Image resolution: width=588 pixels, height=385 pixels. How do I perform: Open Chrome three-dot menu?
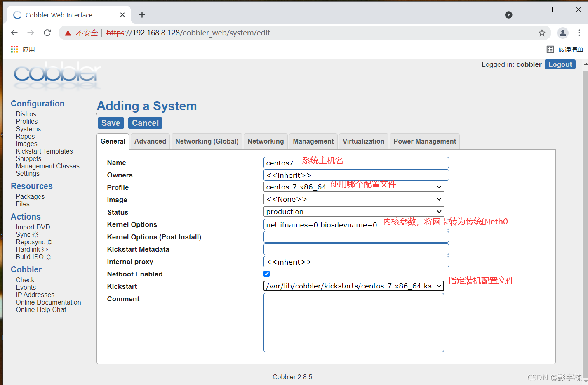click(x=579, y=33)
